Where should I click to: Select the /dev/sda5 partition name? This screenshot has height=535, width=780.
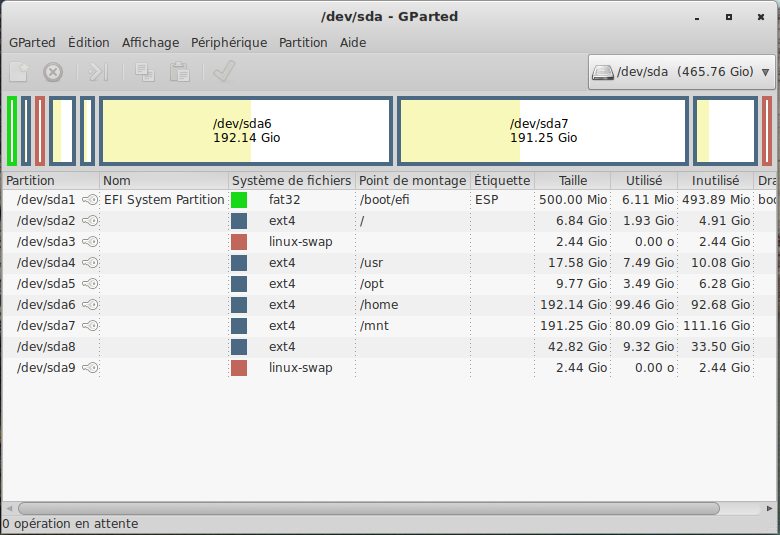[x=46, y=284]
